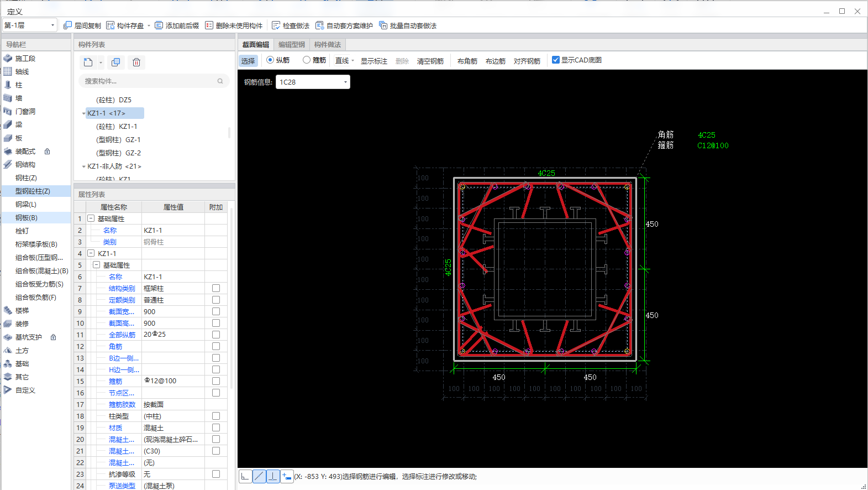This screenshot has width=868, height=490.
Task: Switch to the 截面编辑 tab
Action: point(256,45)
